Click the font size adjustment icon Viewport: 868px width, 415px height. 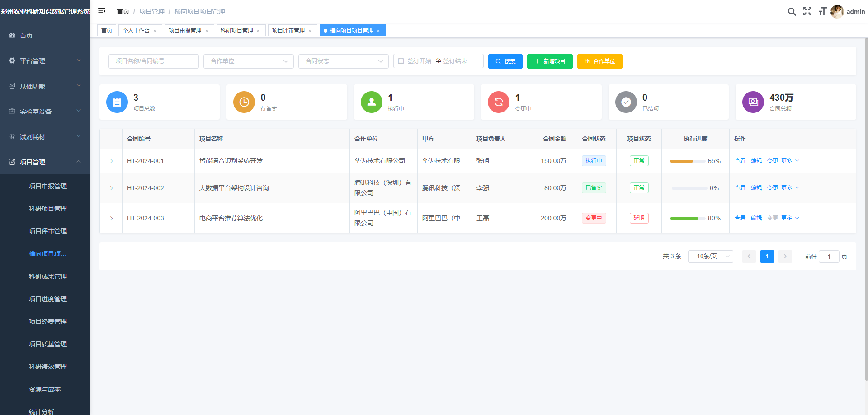point(822,11)
